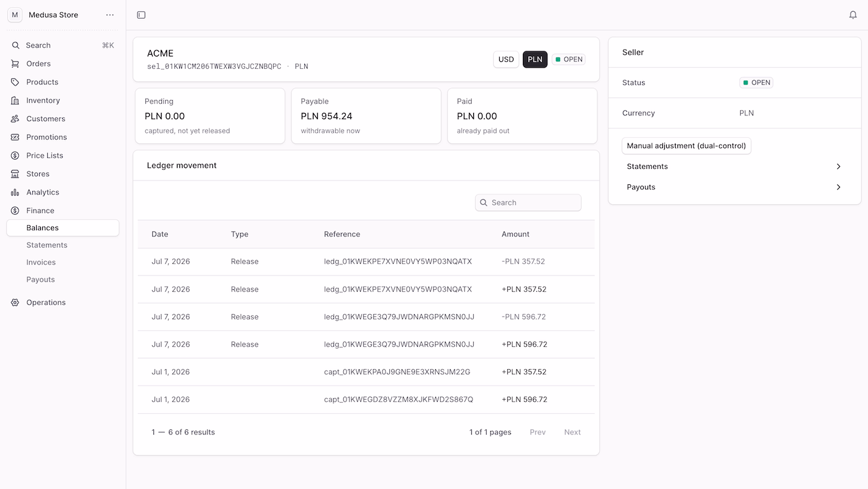This screenshot has height=489, width=868.
Task: Click the Inventory building icon
Action: [x=15, y=101]
